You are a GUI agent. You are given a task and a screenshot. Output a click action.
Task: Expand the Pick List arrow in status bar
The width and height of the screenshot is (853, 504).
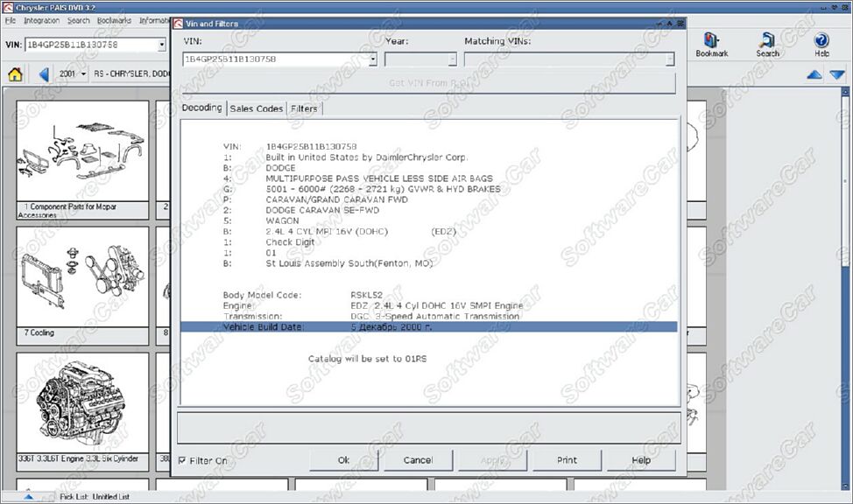pos(28,496)
